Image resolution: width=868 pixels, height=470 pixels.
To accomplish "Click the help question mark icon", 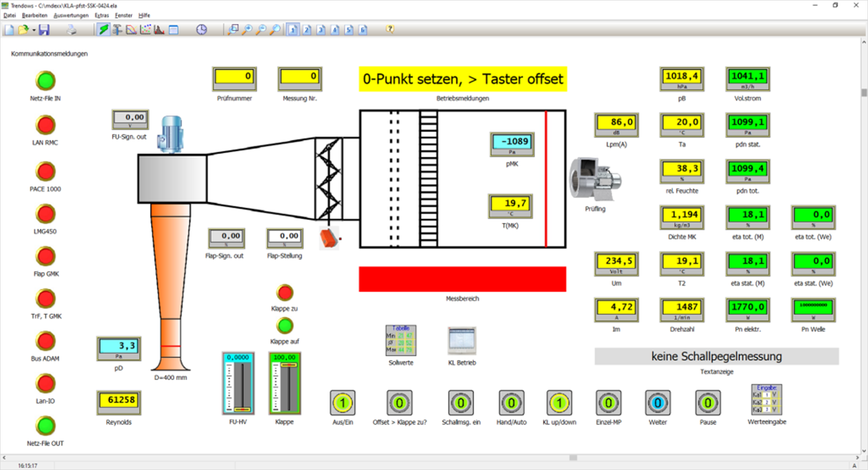I will pyautogui.click(x=390, y=29).
